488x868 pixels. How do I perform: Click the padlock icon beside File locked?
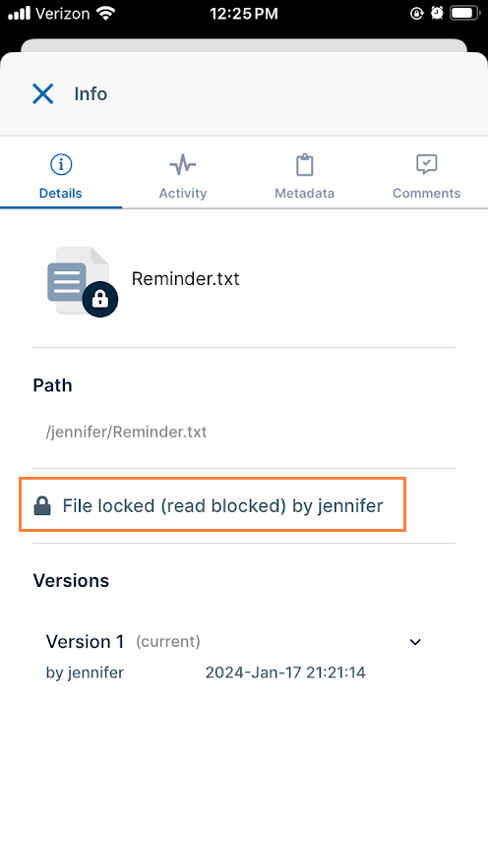click(42, 506)
